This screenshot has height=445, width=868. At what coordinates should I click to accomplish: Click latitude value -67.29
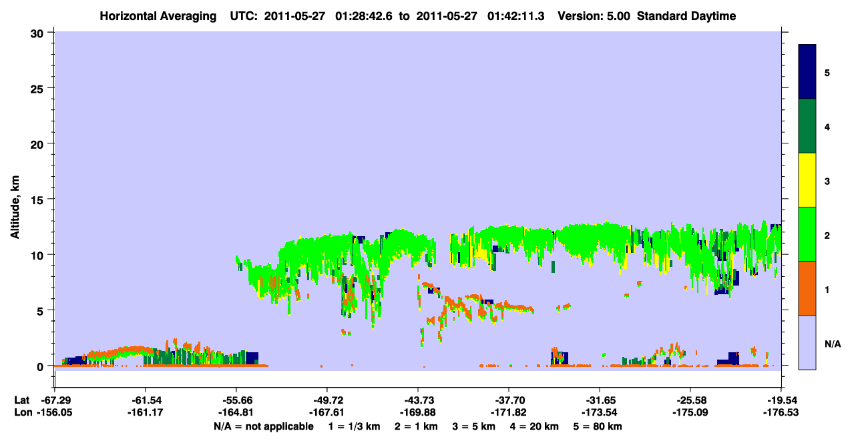(55, 400)
